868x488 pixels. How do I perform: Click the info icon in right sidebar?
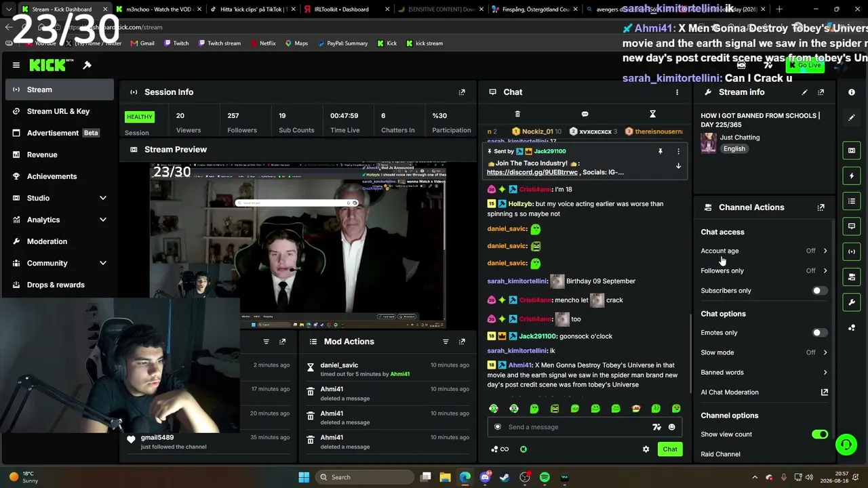tap(852, 92)
